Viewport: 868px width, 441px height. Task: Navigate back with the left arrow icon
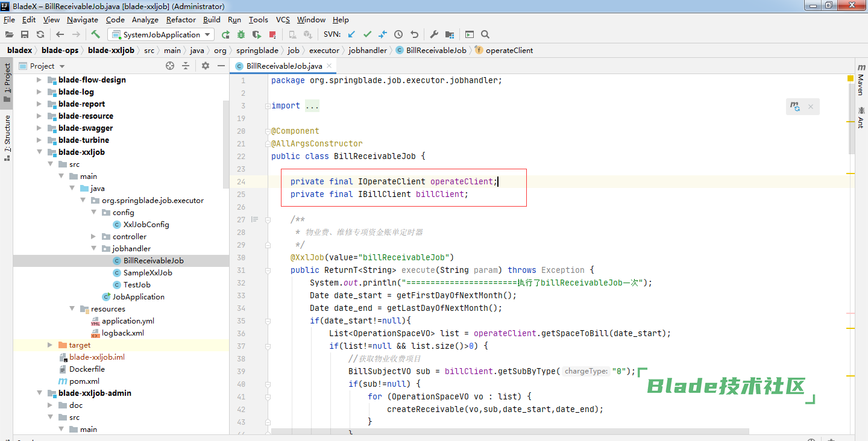[60, 34]
